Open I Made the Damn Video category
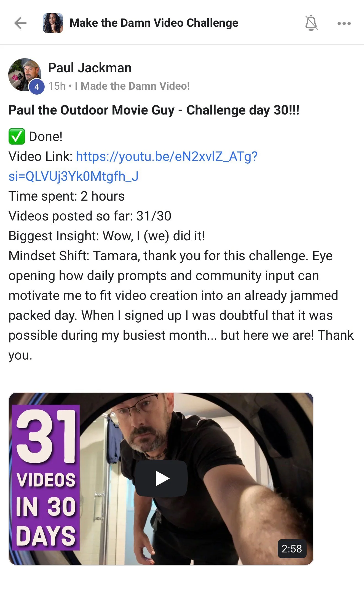Image resolution: width=364 pixels, height=593 pixels. coord(132,86)
